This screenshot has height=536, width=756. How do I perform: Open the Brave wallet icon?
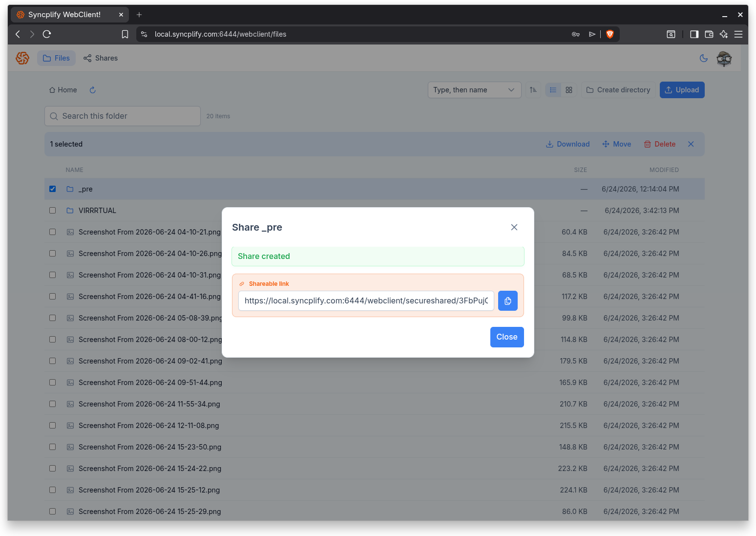[x=709, y=34]
